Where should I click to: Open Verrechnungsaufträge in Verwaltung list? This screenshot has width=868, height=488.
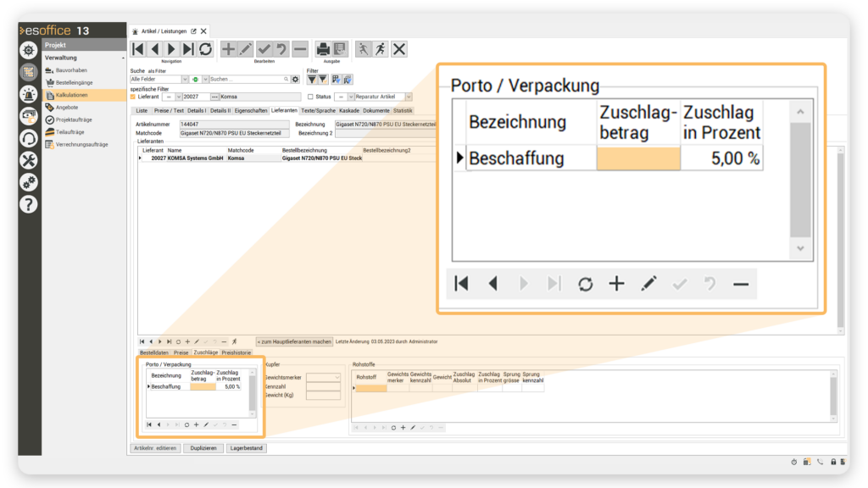[82, 144]
